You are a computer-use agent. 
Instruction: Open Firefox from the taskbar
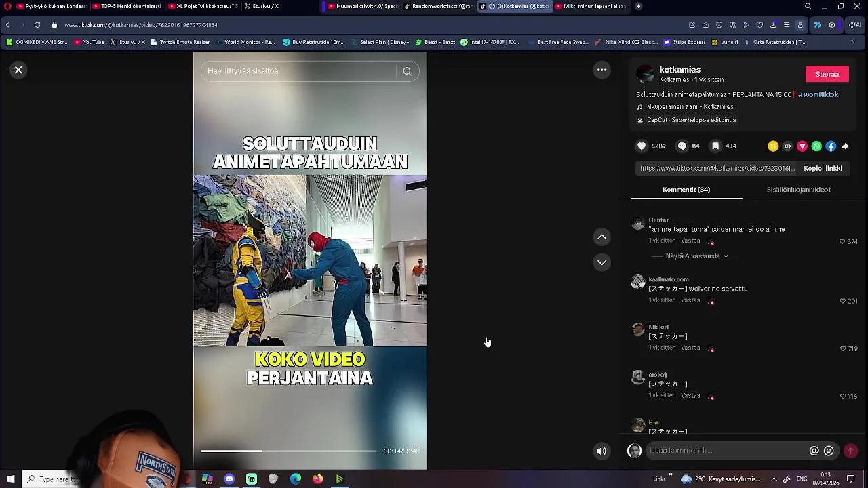(317, 479)
